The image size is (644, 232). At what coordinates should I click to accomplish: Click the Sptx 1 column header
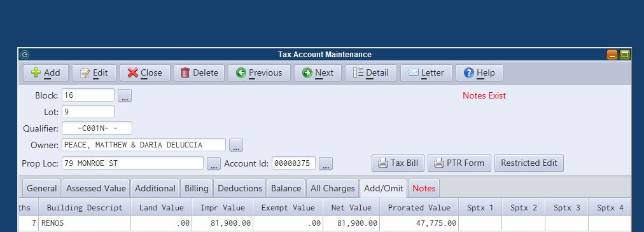pos(480,208)
